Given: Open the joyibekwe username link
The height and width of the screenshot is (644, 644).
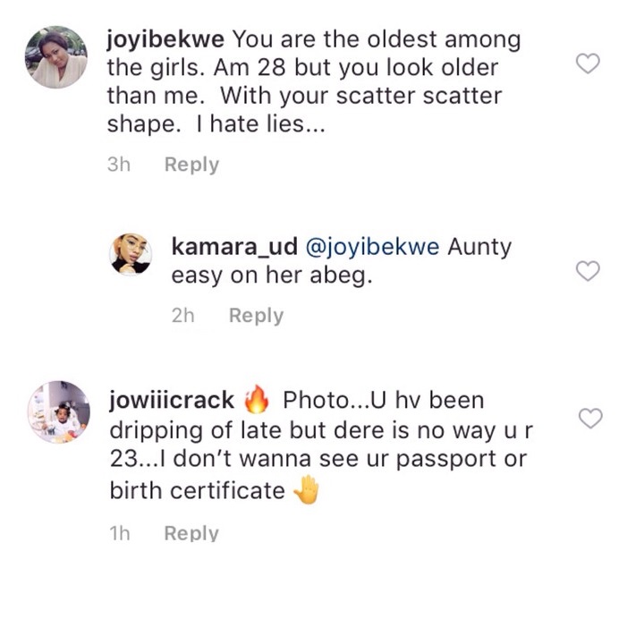Looking at the screenshot, I should [165, 40].
